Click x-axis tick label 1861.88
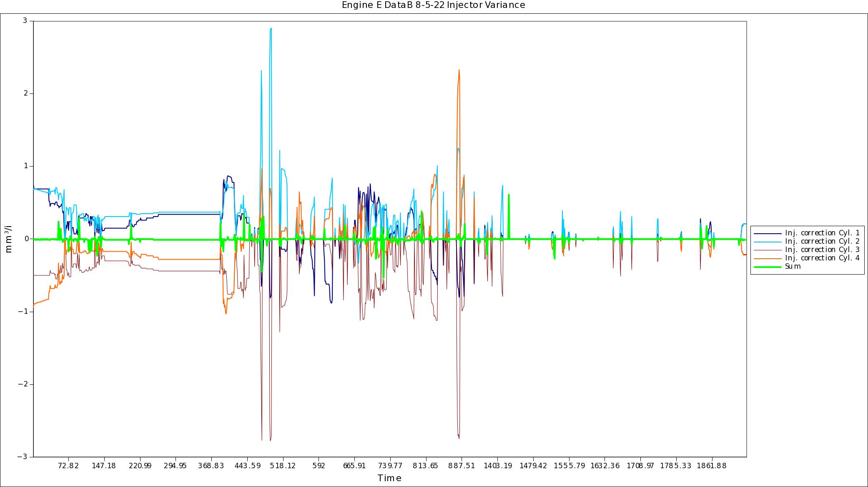Viewport: 868px width, 487px height. (x=712, y=465)
